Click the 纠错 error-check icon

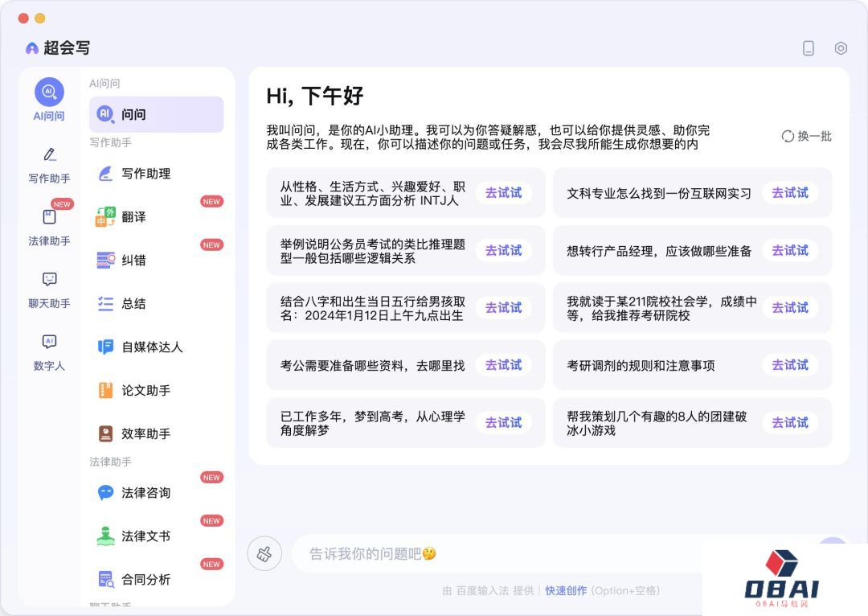pos(105,260)
